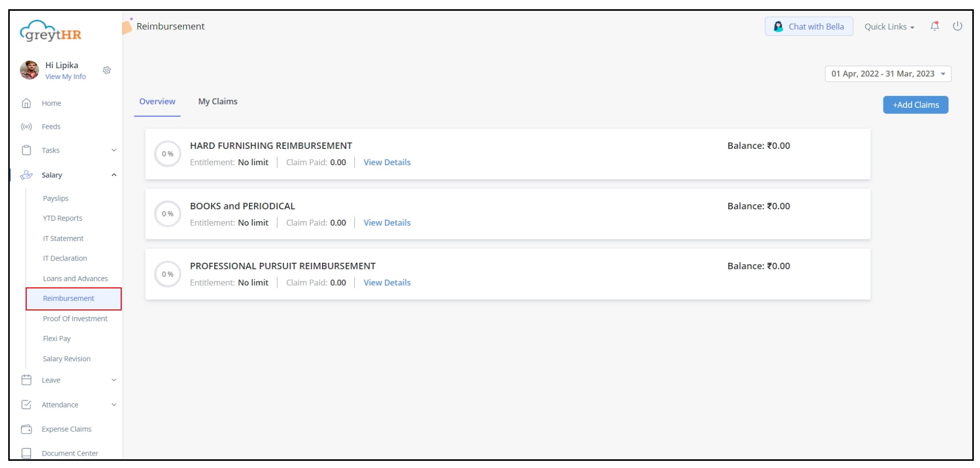Click Books and Periodical 0% progress circle
The image size is (980, 468).
[x=167, y=214]
